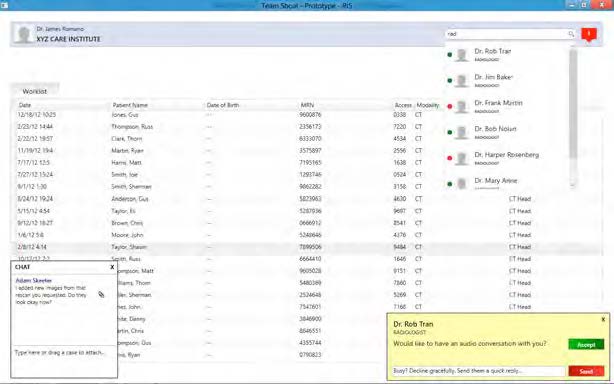Screen dimensions: 614x384
Task: Click XYZ CARE INSTITUTE header text
Action: [69, 39]
